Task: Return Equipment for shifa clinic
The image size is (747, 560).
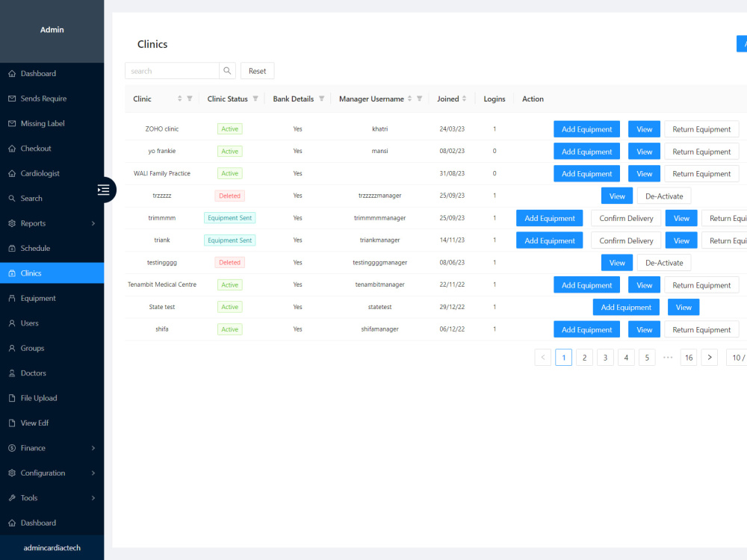Action: click(701, 329)
